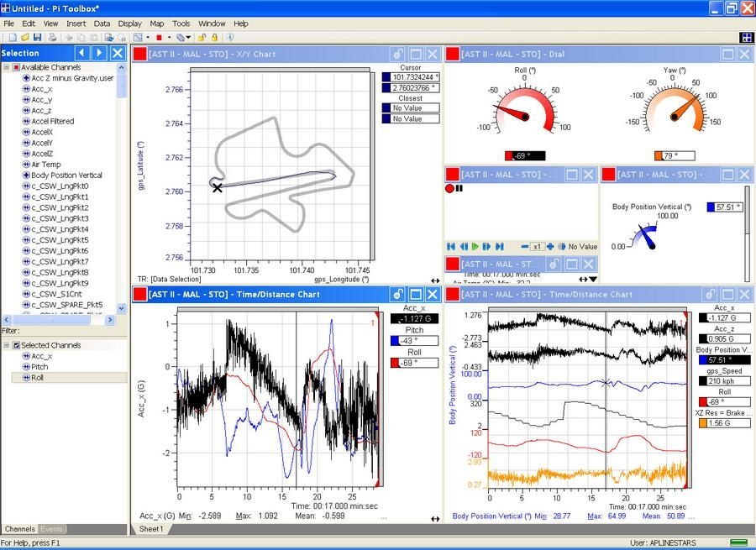Image resolution: width=756 pixels, height=550 pixels.
Task: Toggle the Selected Channels checkbox
Action: (17, 345)
